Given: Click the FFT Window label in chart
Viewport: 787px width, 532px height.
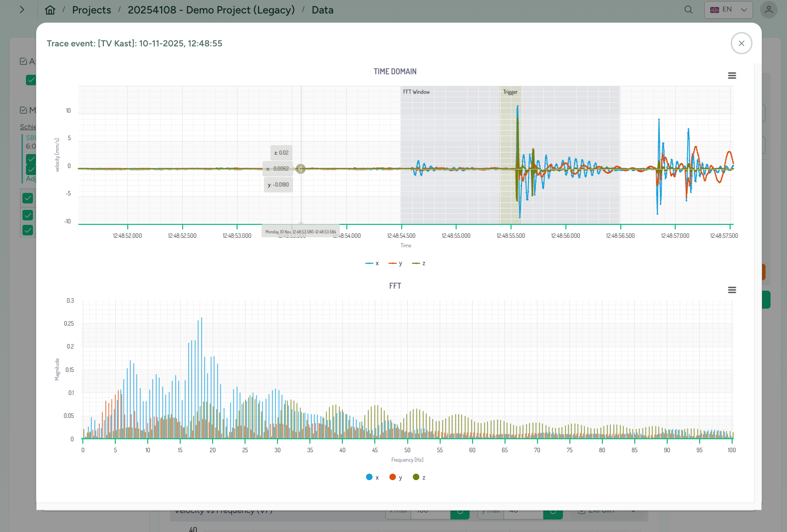Looking at the screenshot, I should 416,92.
